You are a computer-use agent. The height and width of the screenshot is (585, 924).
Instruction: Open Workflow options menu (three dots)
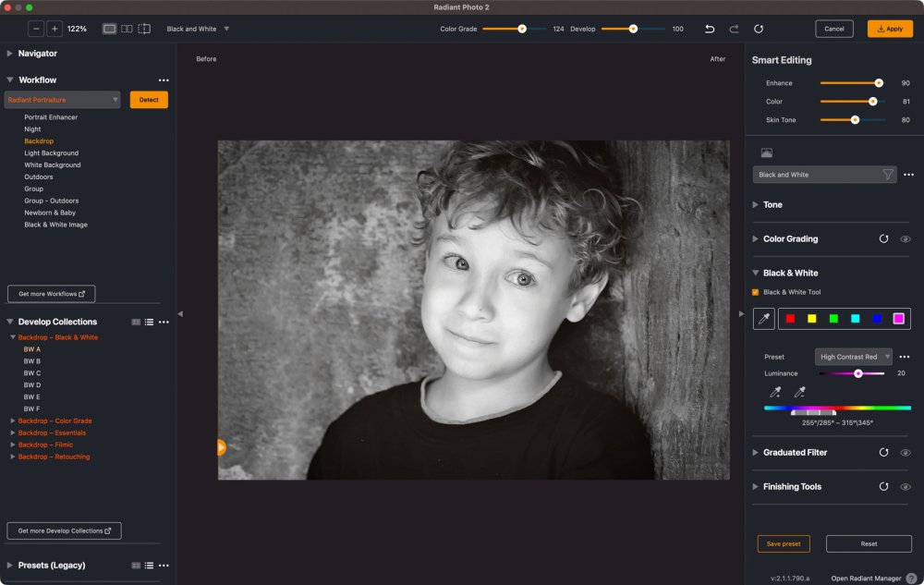164,80
